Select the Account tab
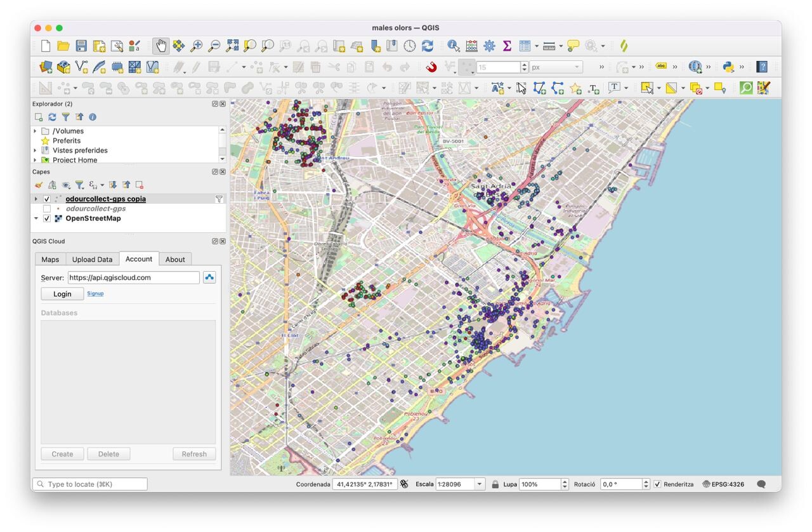This screenshot has width=812, height=532. point(139,259)
